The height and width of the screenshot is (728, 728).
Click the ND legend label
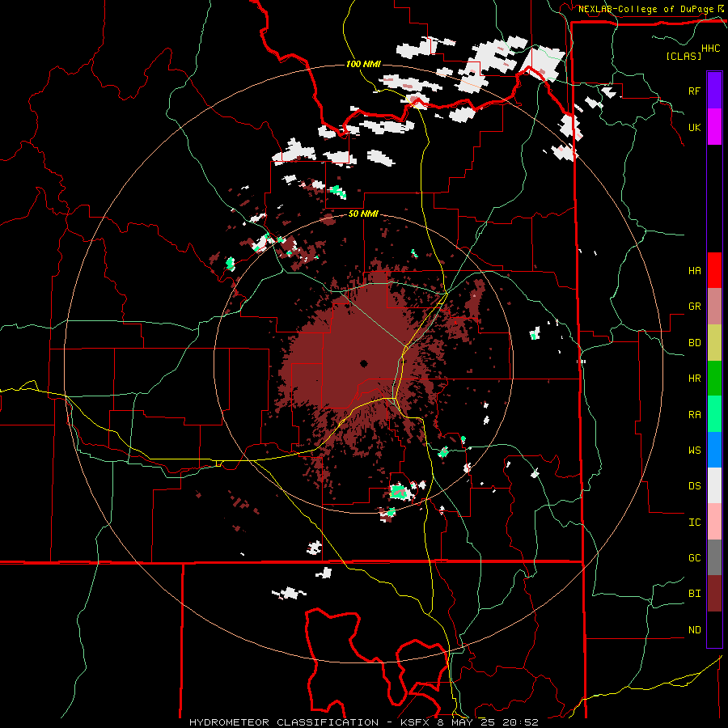694,630
